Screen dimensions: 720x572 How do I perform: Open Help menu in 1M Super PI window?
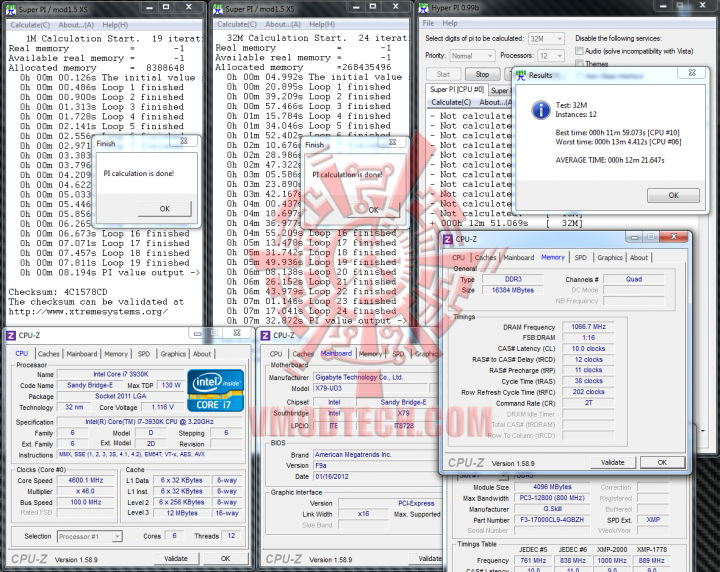tap(115, 25)
